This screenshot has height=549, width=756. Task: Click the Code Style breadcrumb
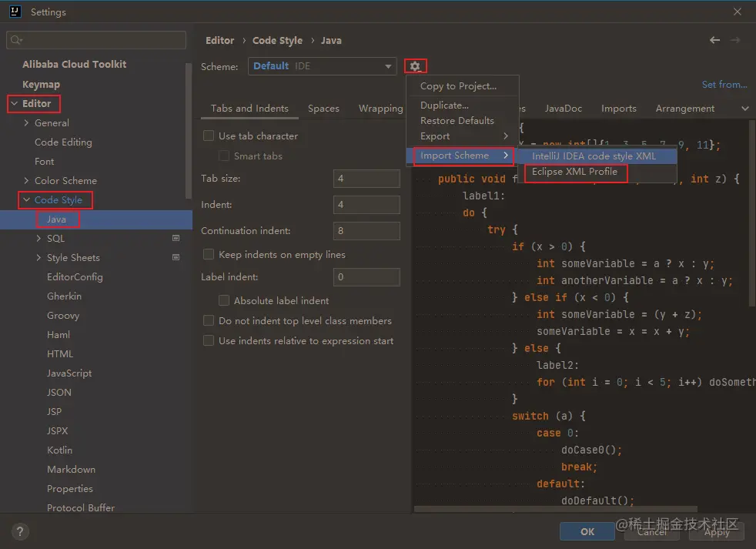[x=277, y=41]
